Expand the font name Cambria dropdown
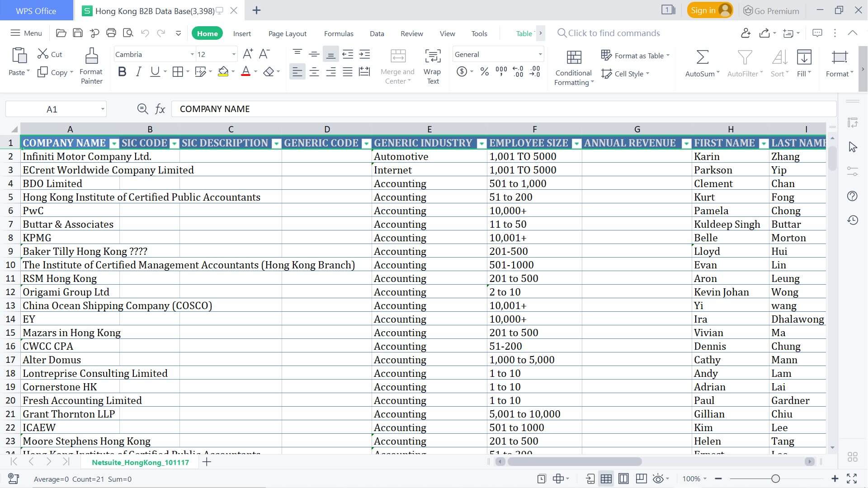The height and width of the screenshot is (488, 868). tap(192, 54)
